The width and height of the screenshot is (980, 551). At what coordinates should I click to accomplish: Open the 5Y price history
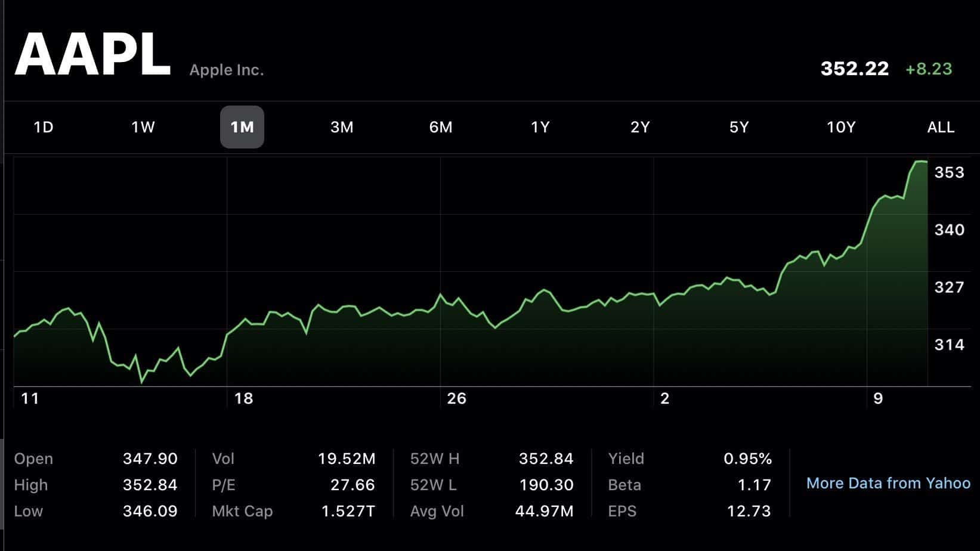[739, 127]
